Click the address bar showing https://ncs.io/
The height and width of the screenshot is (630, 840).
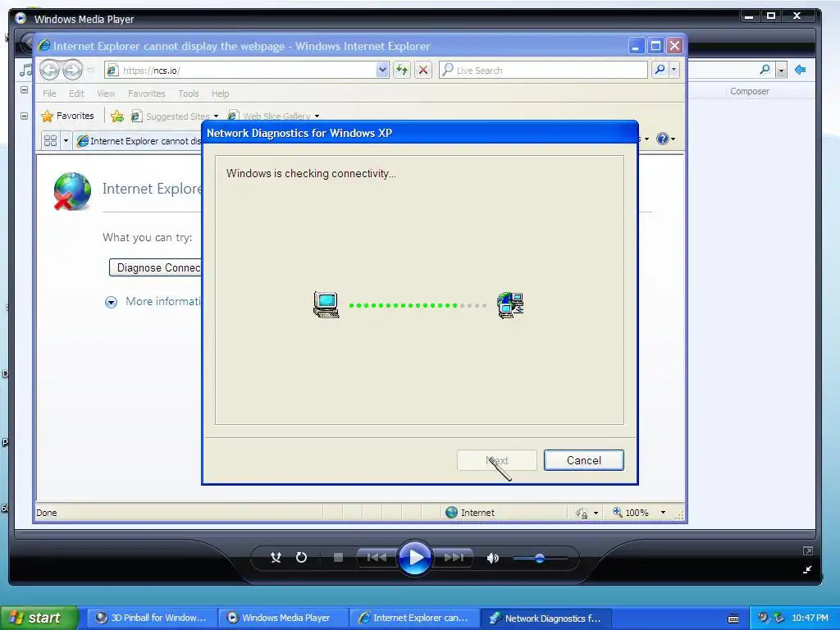coord(241,70)
